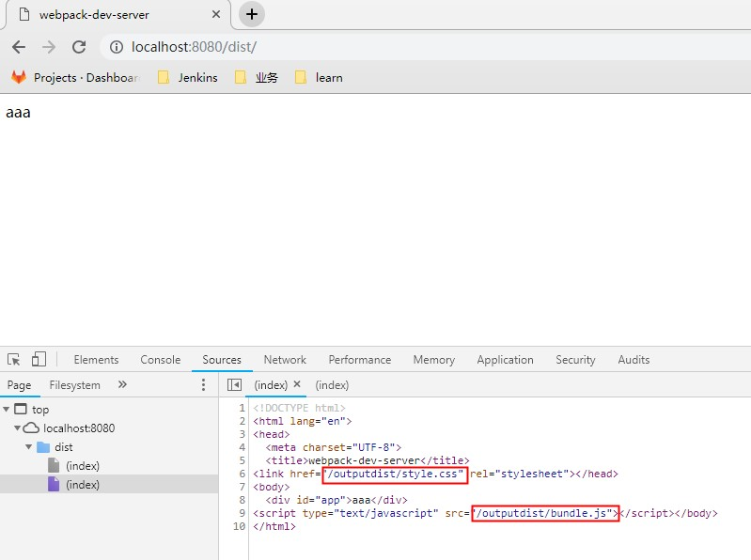View site information icon in address bar

(117, 47)
